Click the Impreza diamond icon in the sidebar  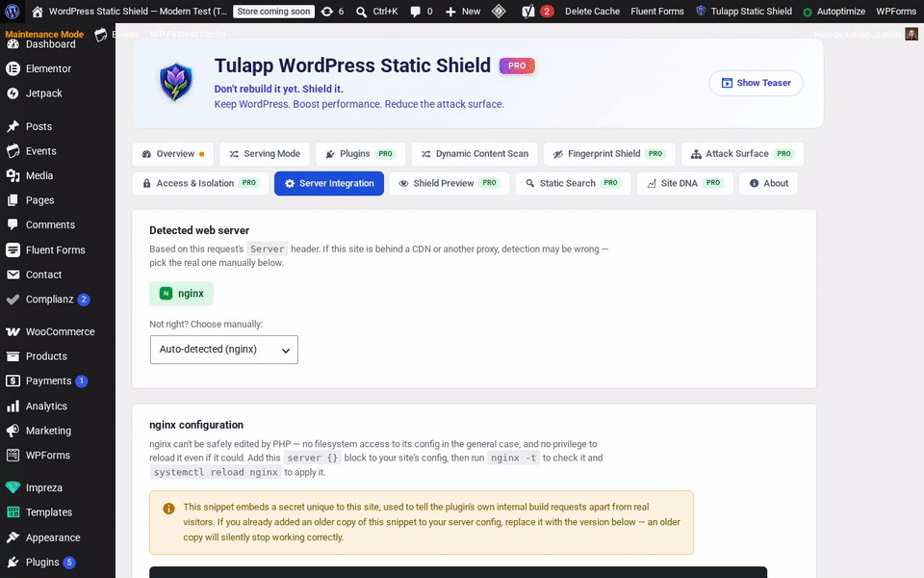13,487
